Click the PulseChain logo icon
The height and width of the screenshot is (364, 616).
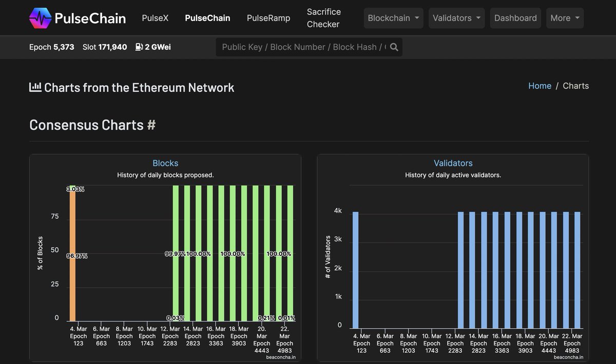[x=40, y=18]
